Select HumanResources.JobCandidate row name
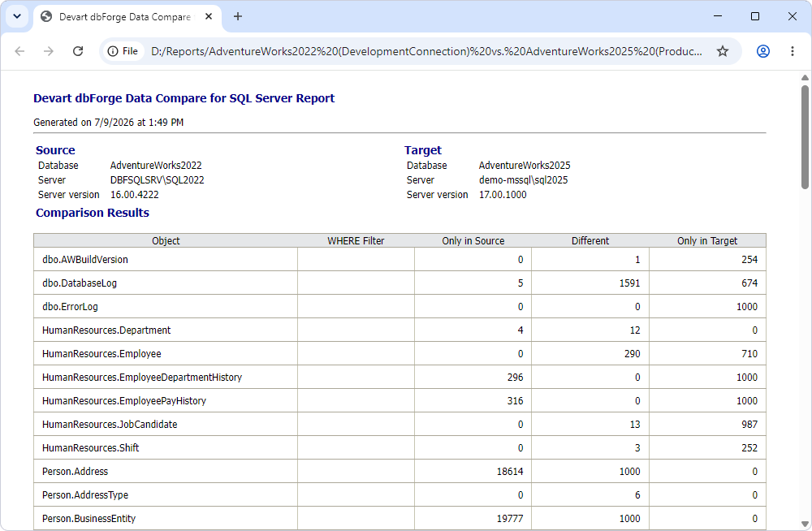 [110, 425]
